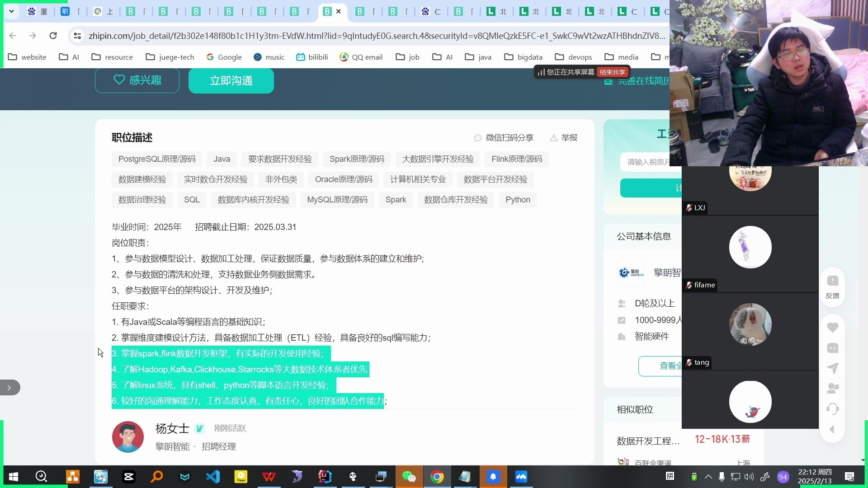Click 结束共享 to stop screen sharing
This screenshot has height=488, width=868.
612,72
